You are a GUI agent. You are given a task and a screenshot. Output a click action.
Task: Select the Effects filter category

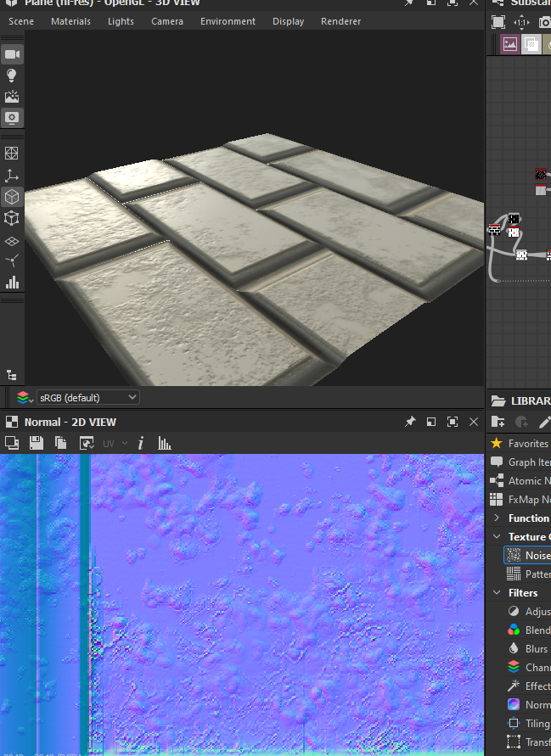pyautogui.click(x=528, y=686)
